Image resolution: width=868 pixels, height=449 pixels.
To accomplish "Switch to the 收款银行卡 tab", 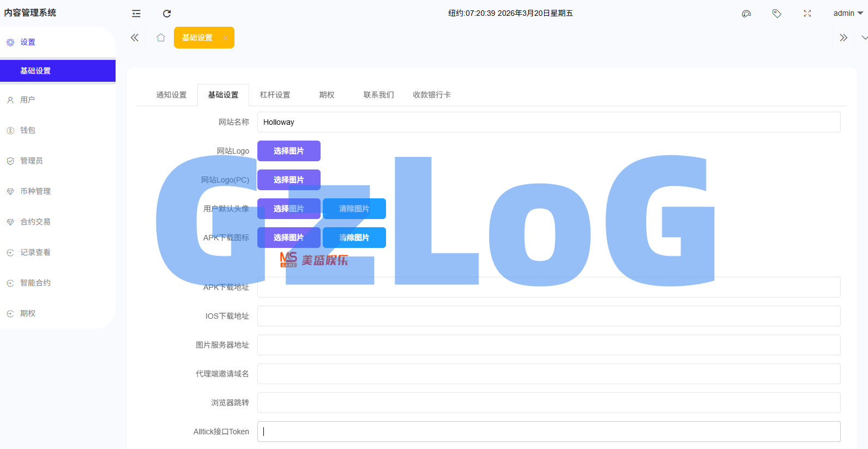I will pos(431,95).
